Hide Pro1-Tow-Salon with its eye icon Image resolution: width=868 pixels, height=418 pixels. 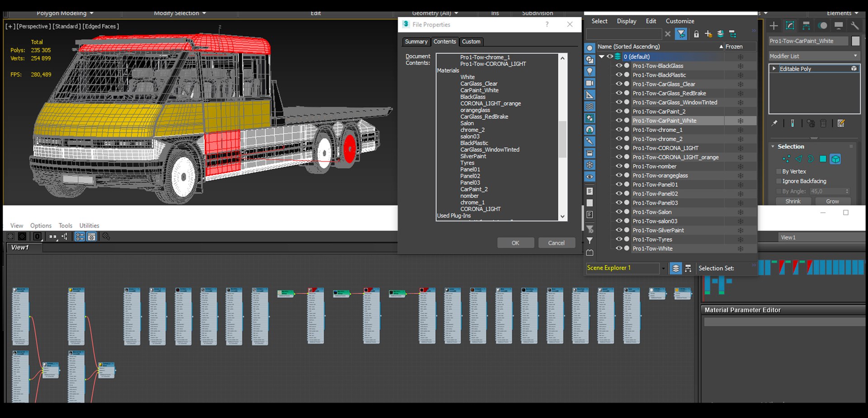pyautogui.click(x=618, y=212)
